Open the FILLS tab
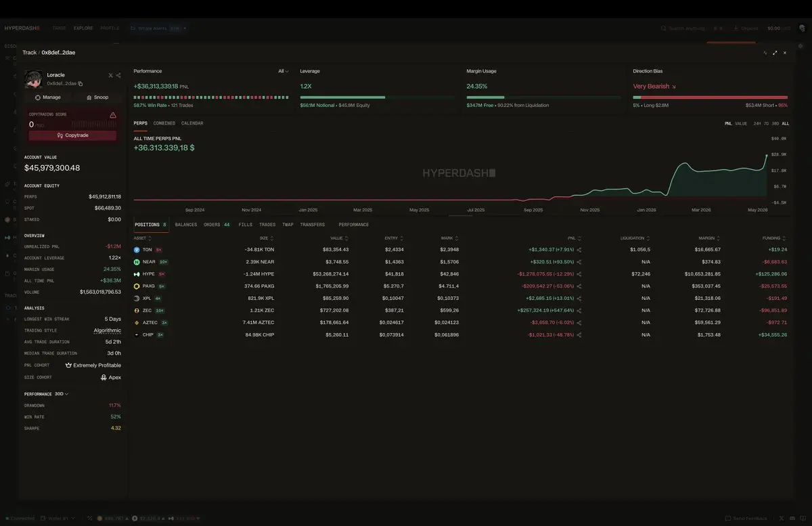The image size is (812, 526). tap(246, 225)
